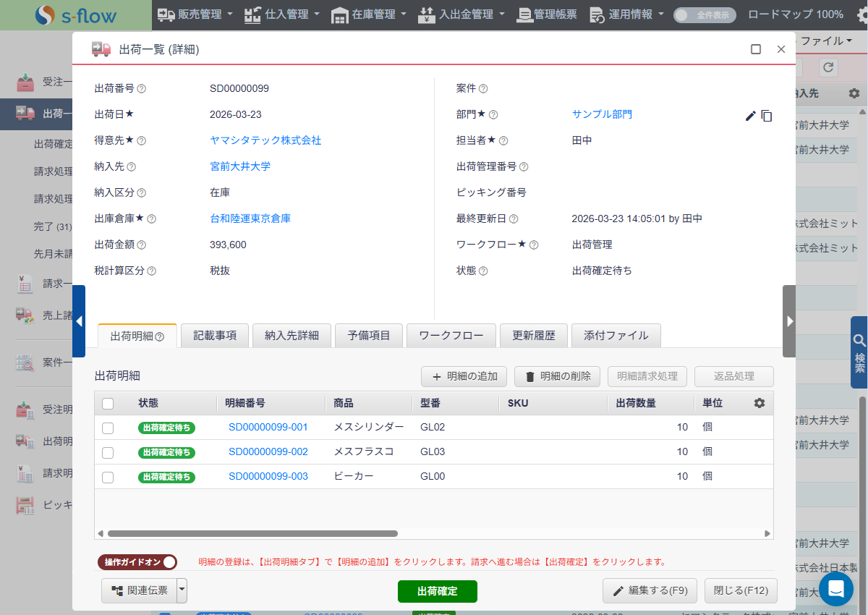Expand the right side panel arrow
The width and height of the screenshot is (868, 615).
(x=789, y=321)
